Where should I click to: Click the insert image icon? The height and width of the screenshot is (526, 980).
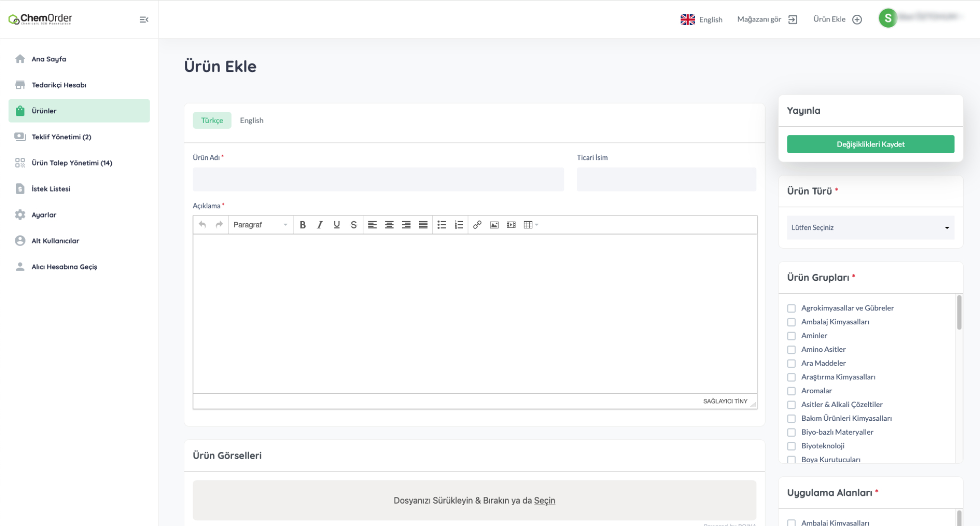point(494,225)
